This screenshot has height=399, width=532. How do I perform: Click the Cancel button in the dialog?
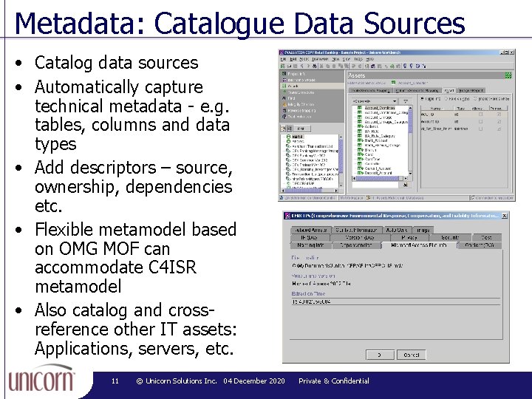[412, 355]
